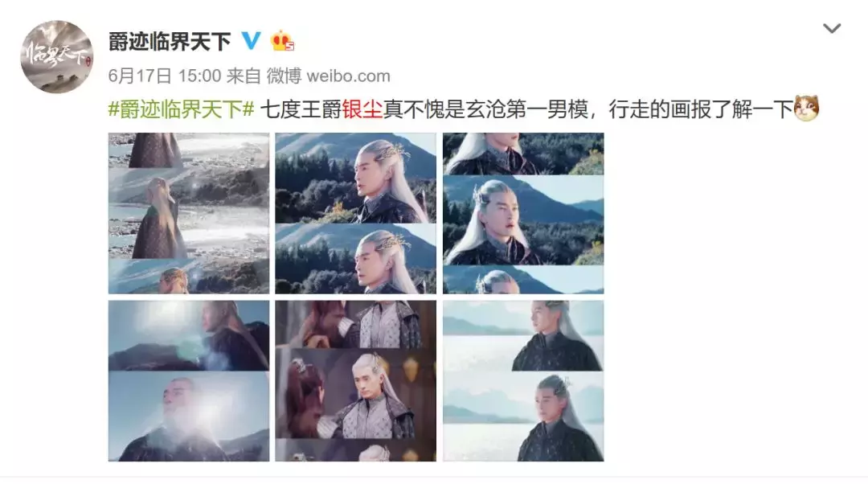
Task: Open the post options chevron dropdown
Action: click(832, 28)
